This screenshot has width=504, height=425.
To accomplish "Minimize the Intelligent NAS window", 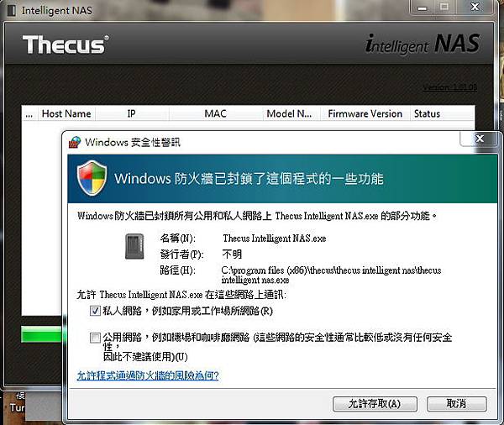I will click(423, 7).
